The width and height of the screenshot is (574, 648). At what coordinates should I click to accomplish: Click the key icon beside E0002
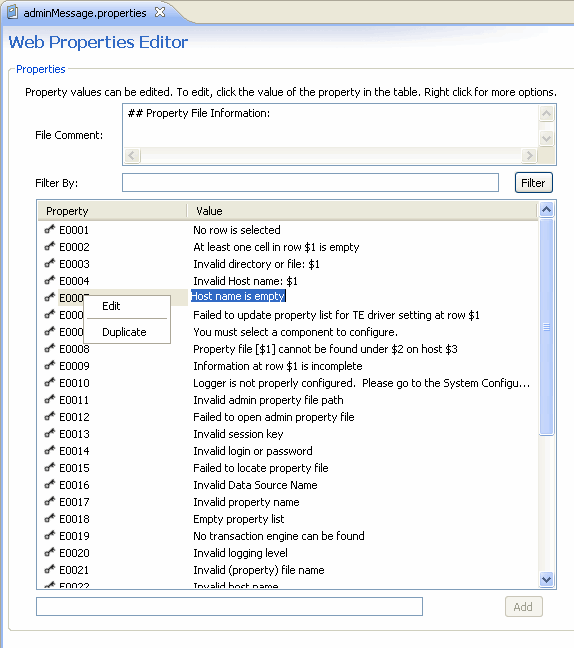(x=50, y=246)
